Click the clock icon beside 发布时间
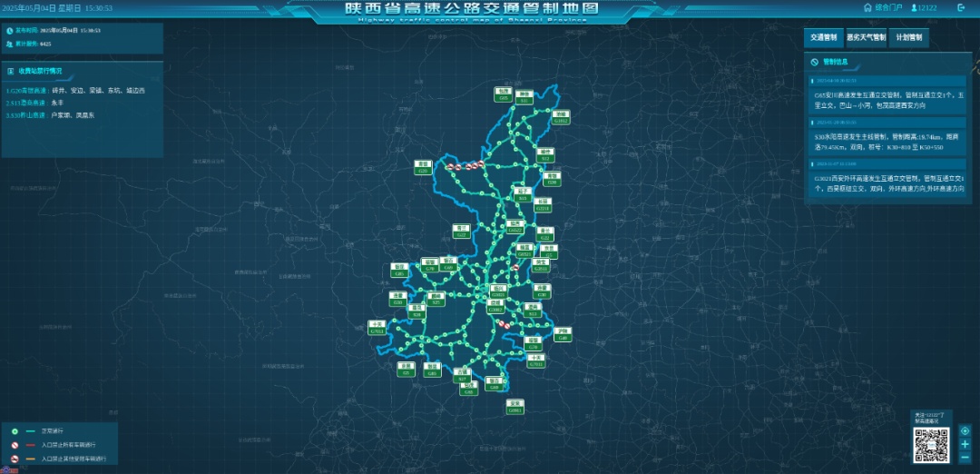The height and width of the screenshot is (474, 980). coord(10,31)
